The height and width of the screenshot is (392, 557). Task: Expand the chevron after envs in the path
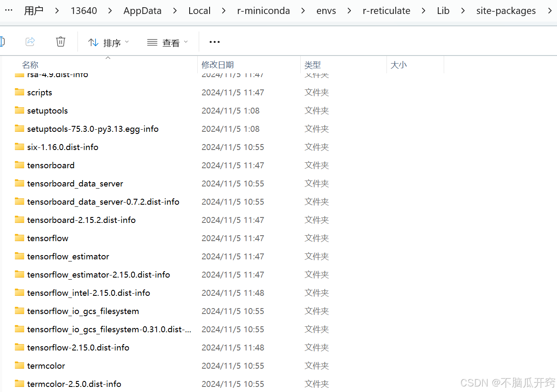coord(349,11)
